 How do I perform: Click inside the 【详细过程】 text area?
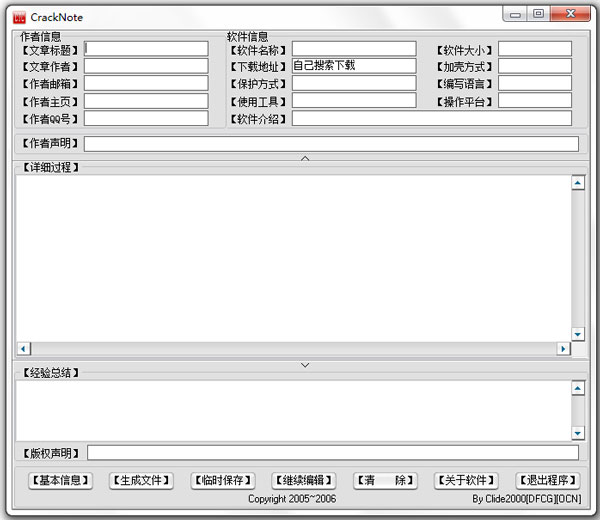click(x=290, y=258)
